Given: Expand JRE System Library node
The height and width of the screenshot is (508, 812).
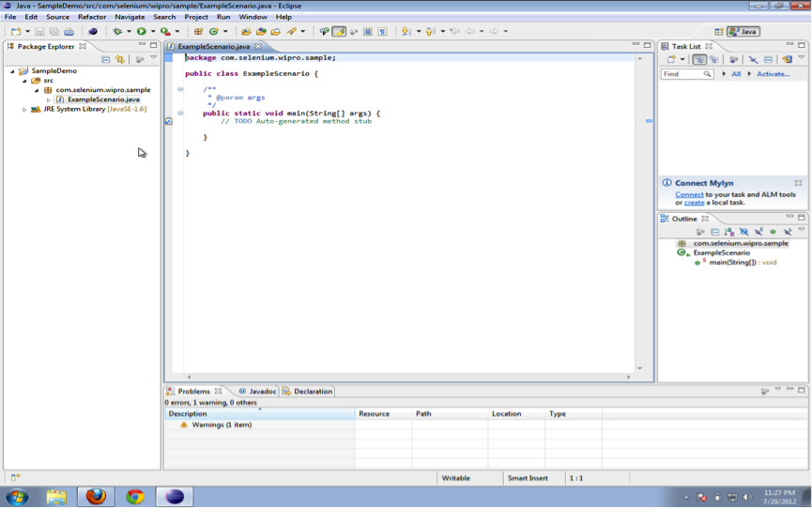Looking at the screenshot, I should [24, 110].
